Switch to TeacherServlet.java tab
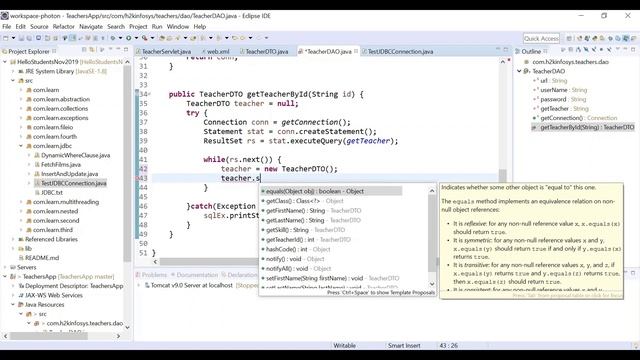This screenshot has height=360, width=640. point(163,51)
